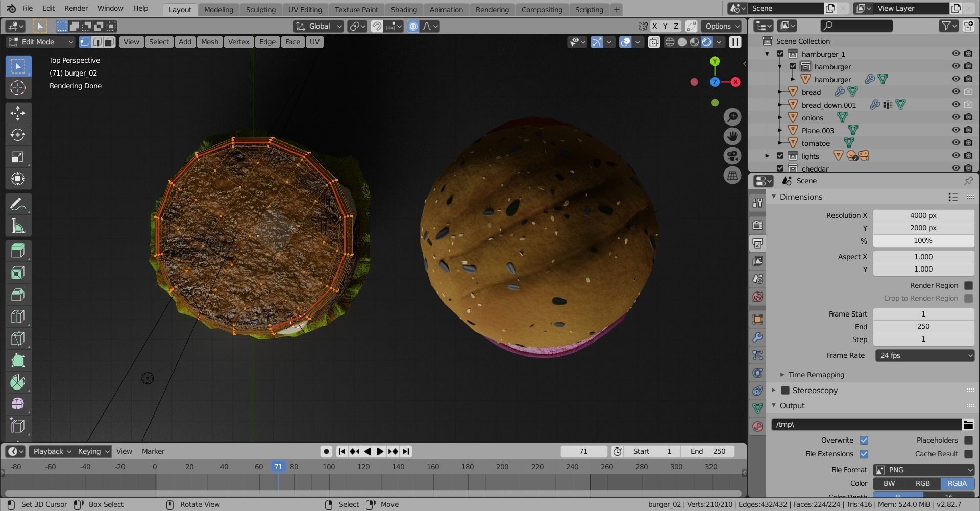This screenshot has height=511, width=980.
Task: Select the Smooth tool
Action: (18, 404)
